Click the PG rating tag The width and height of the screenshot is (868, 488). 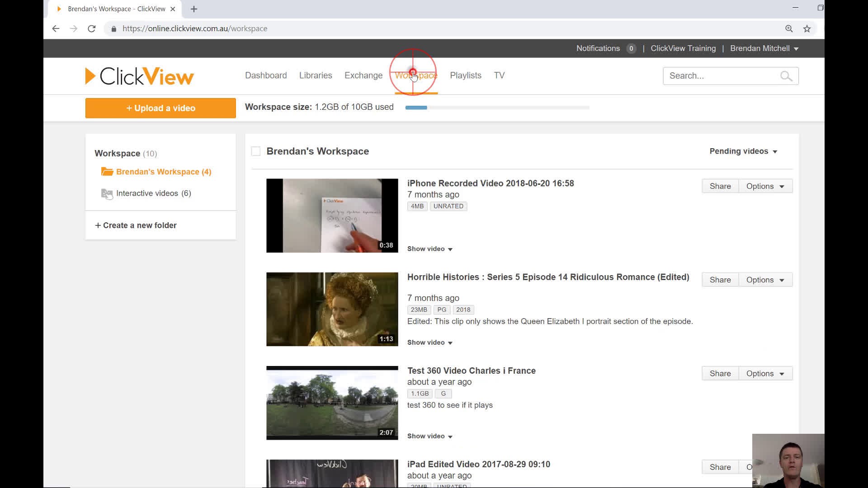tap(442, 310)
